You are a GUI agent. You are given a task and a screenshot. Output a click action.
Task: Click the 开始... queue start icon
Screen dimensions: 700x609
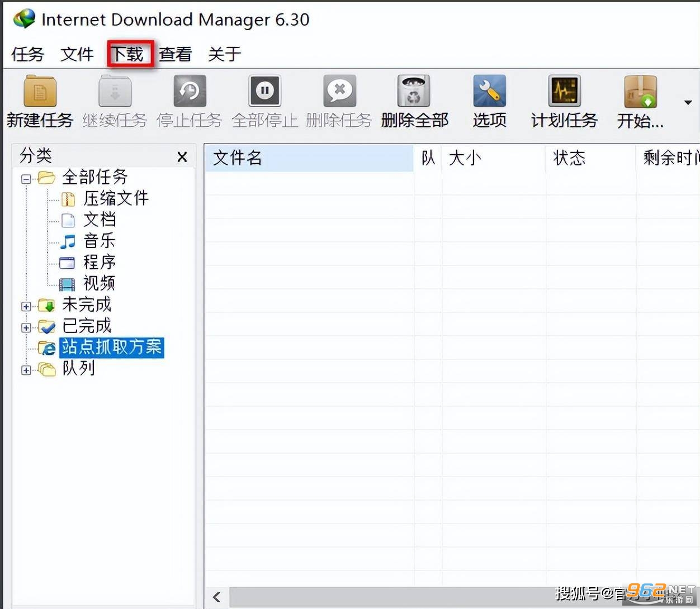point(640,91)
